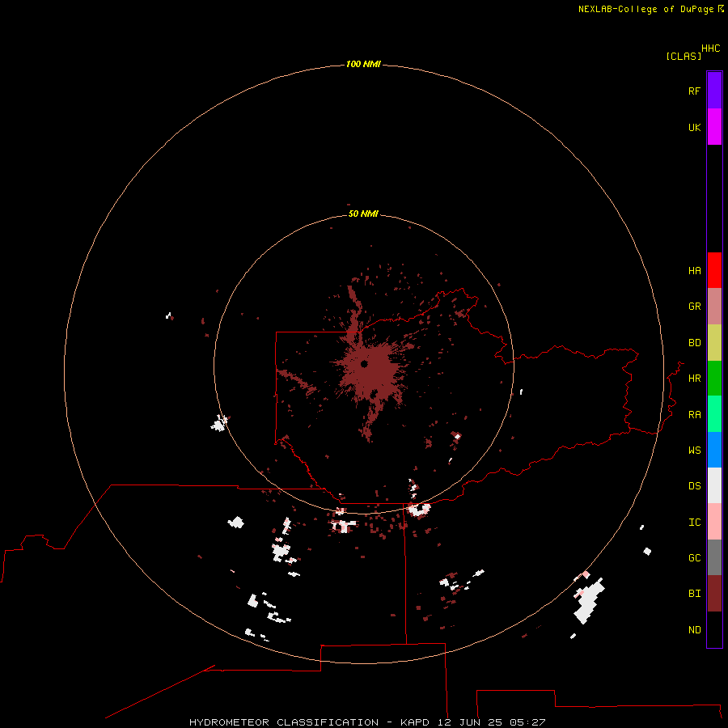The height and width of the screenshot is (728, 728).
Task: Click the IC legend label
Action: pyautogui.click(x=694, y=523)
